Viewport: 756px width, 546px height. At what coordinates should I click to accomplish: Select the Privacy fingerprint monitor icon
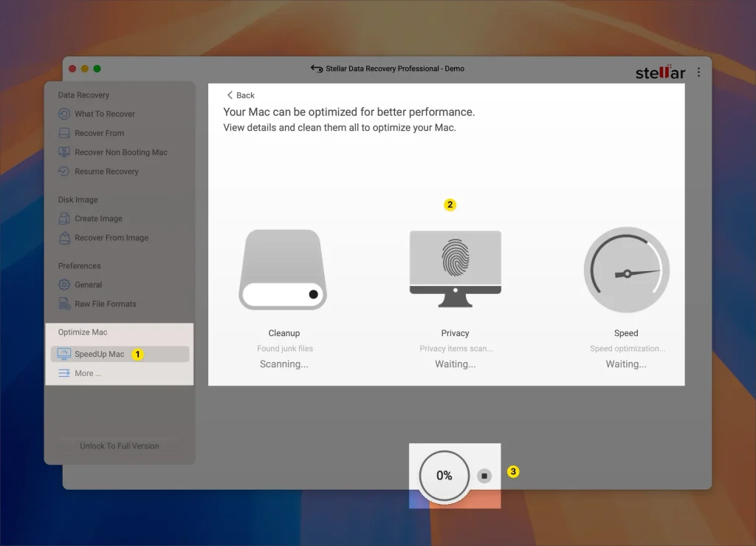(x=455, y=270)
